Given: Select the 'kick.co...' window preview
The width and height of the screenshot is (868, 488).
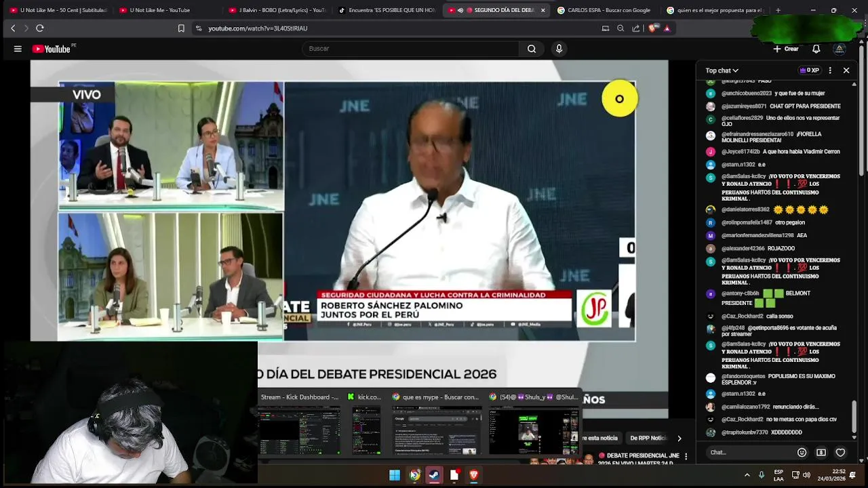Looking at the screenshot, I should [x=366, y=425].
